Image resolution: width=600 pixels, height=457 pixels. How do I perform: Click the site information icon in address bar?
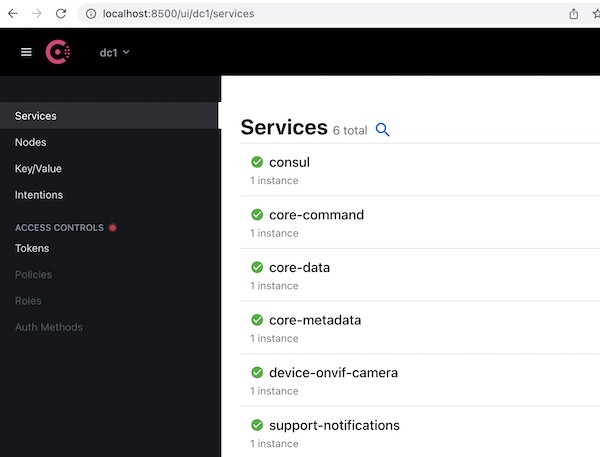coord(91,14)
